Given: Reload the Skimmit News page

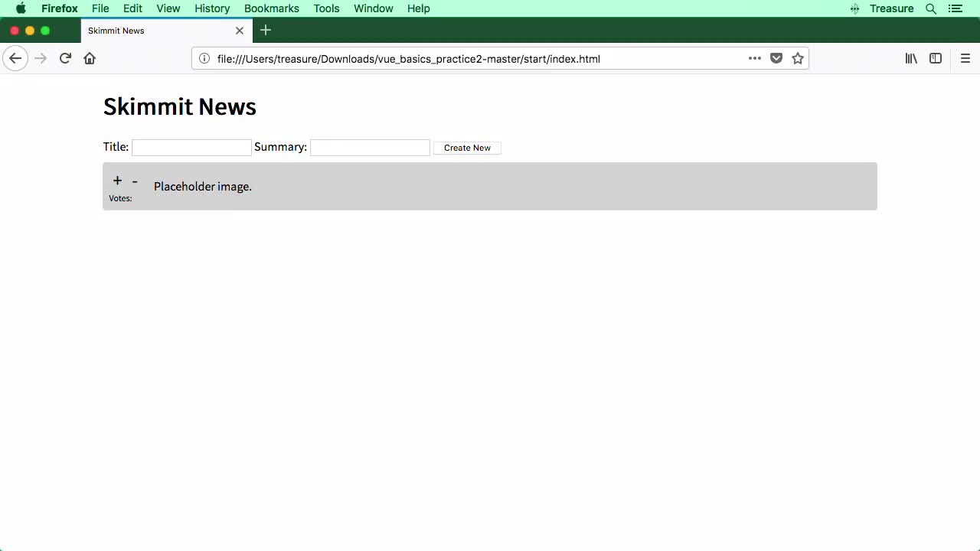Looking at the screenshot, I should point(65,58).
